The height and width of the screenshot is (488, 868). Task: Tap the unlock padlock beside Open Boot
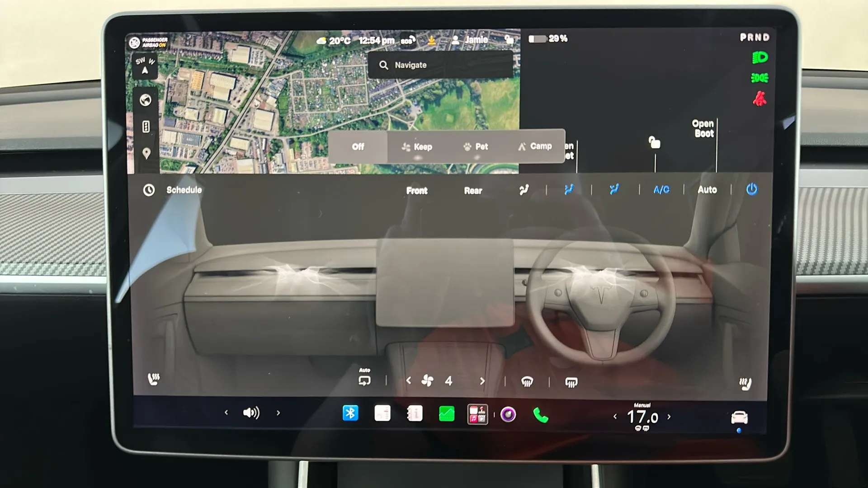[x=654, y=142]
